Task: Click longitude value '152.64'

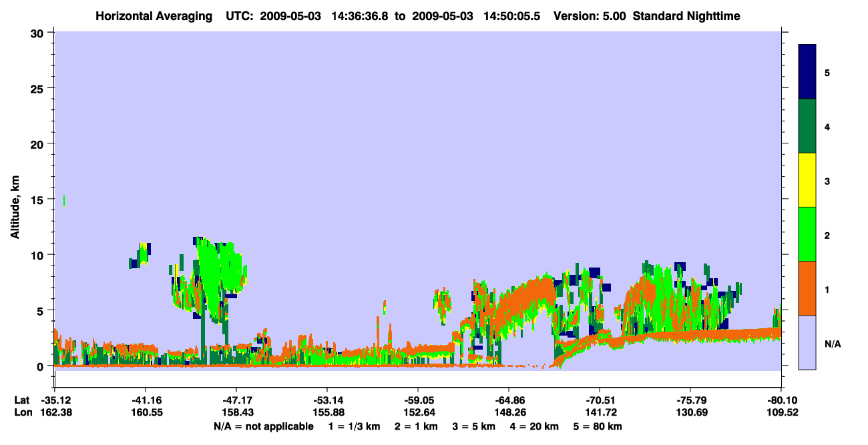Action: point(419,413)
